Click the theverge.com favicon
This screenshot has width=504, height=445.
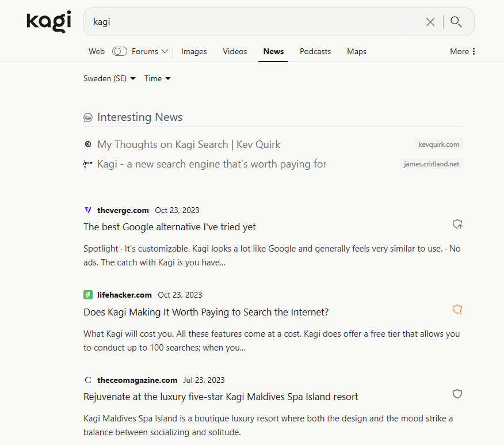click(88, 210)
